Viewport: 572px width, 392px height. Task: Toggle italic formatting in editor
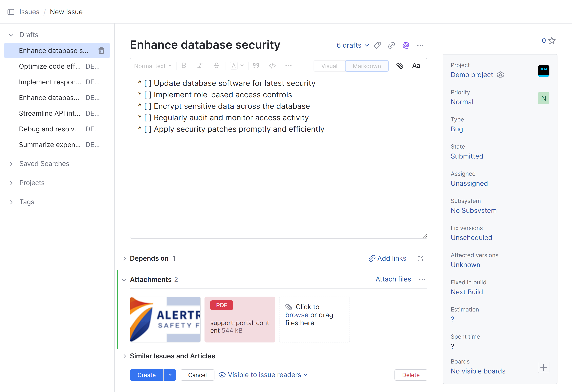tap(200, 66)
